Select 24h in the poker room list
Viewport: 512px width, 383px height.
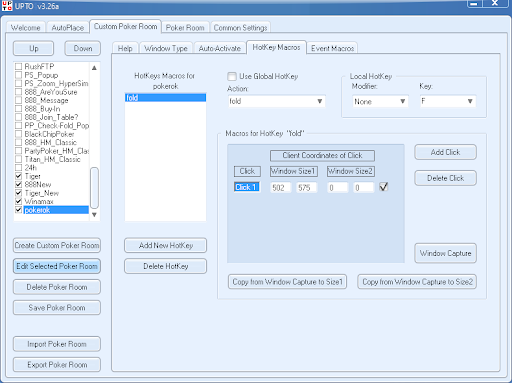click(30, 168)
